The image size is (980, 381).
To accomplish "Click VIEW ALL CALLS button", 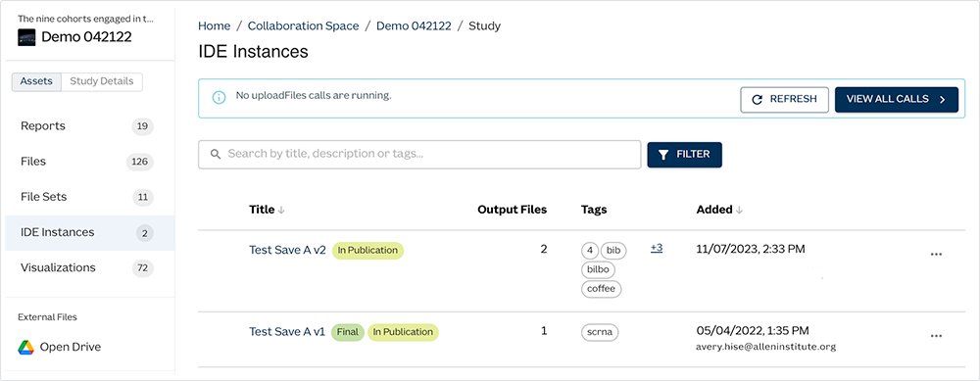I will [x=897, y=99].
